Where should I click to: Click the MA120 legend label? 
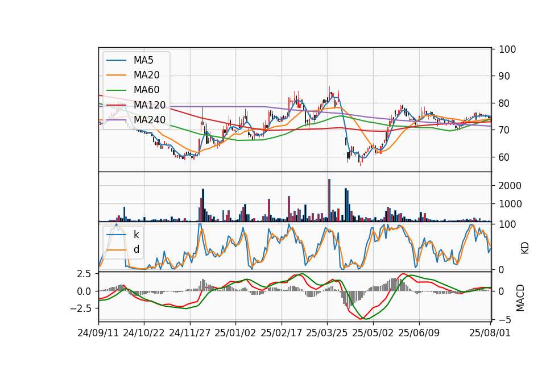tap(150, 105)
